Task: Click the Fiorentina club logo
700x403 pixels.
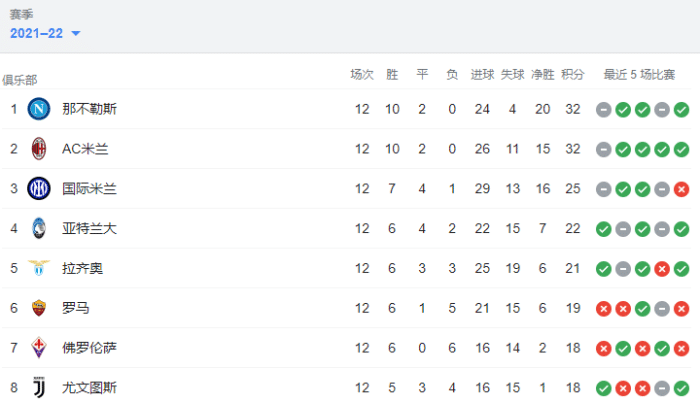Action: coord(39,348)
